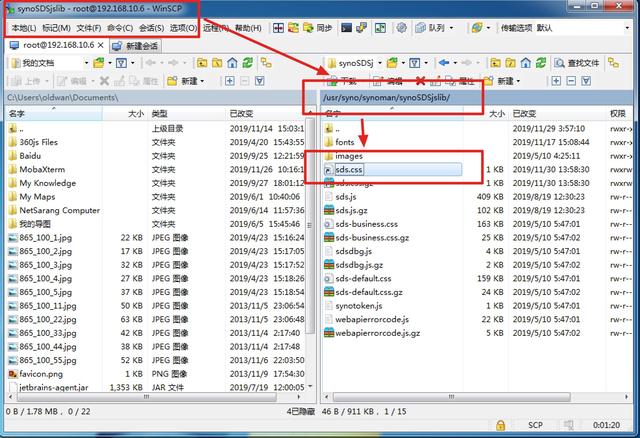The width and height of the screenshot is (640, 438).
Task: Sort local panel by 类型 column
Action: point(186,113)
